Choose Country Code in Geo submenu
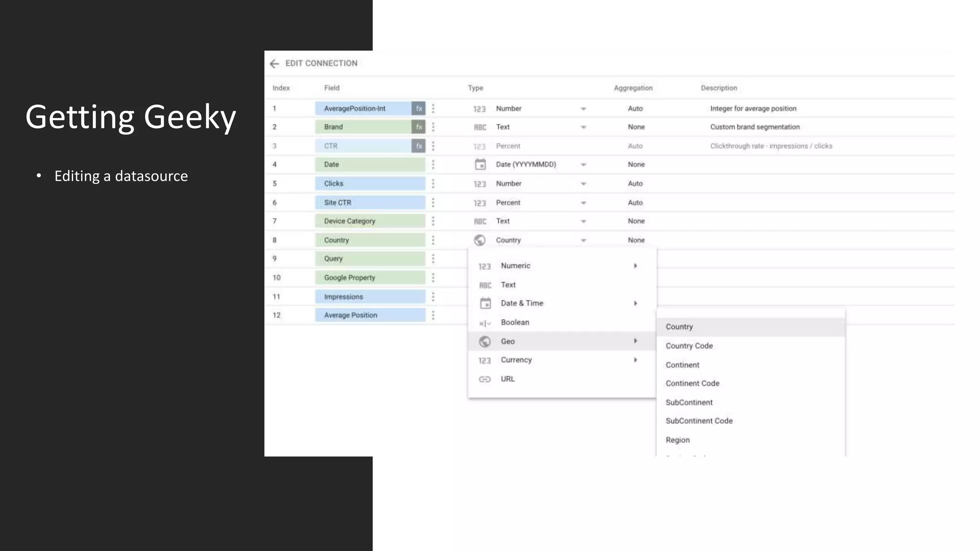Viewport: 980px width, 551px height. (x=751, y=346)
